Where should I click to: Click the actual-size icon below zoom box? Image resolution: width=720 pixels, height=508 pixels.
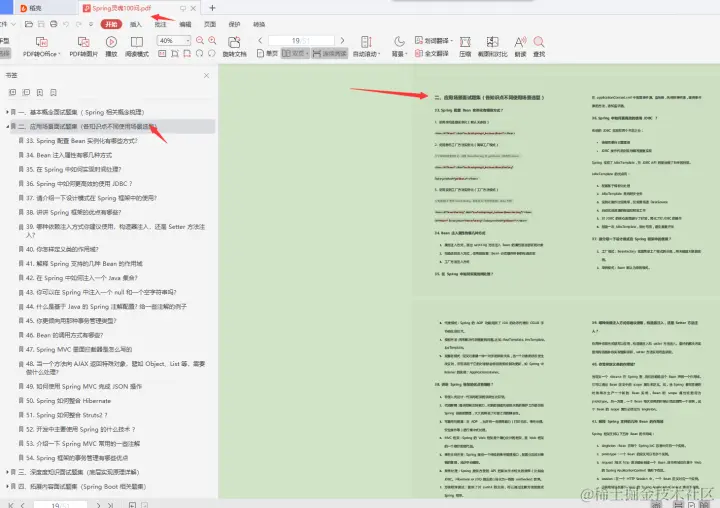[x=162, y=54]
